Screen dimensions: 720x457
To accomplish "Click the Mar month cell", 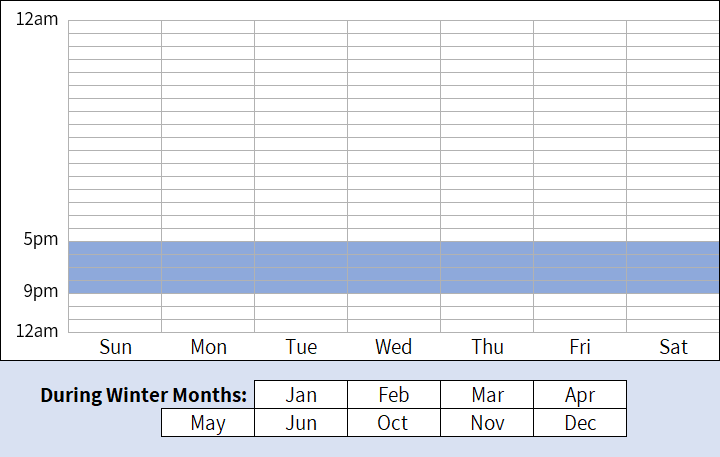I will click(x=487, y=395).
